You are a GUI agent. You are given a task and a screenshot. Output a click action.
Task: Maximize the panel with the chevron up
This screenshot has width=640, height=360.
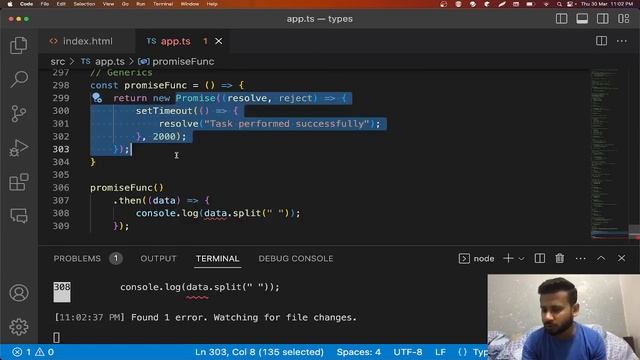tap(601, 258)
